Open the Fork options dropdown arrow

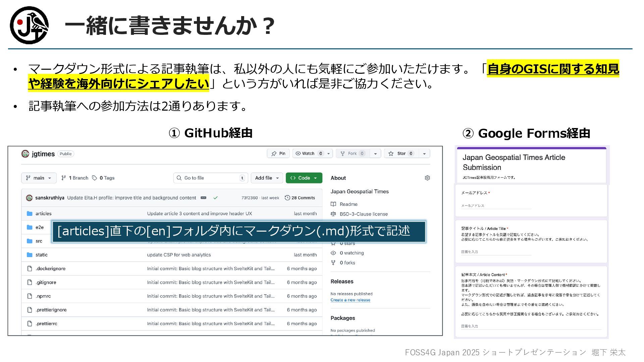[375, 154]
